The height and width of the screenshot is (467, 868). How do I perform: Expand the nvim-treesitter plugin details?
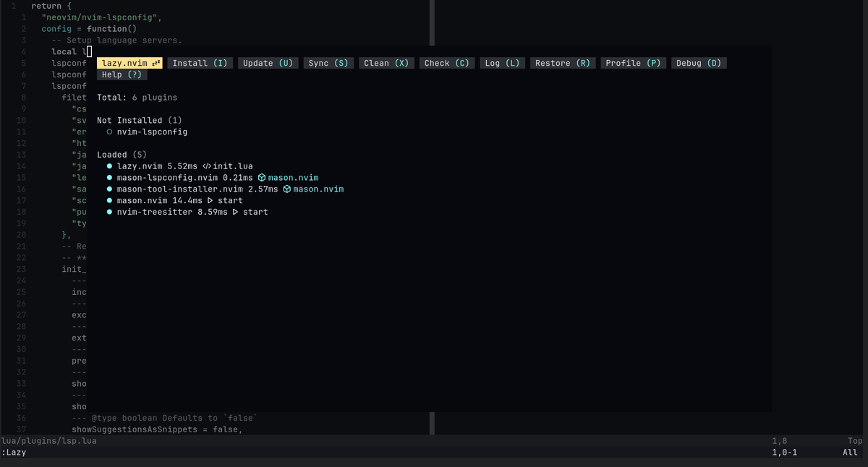156,212
